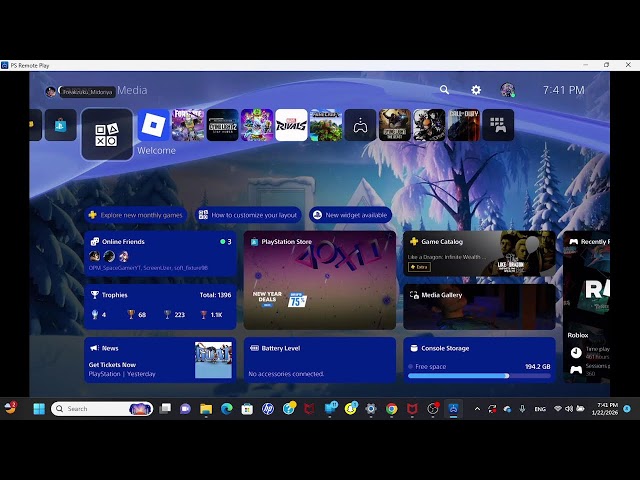The height and width of the screenshot is (480, 640).
Task: Click the colorful game tile before Marvel Rivals
Action: pos(257,125)
